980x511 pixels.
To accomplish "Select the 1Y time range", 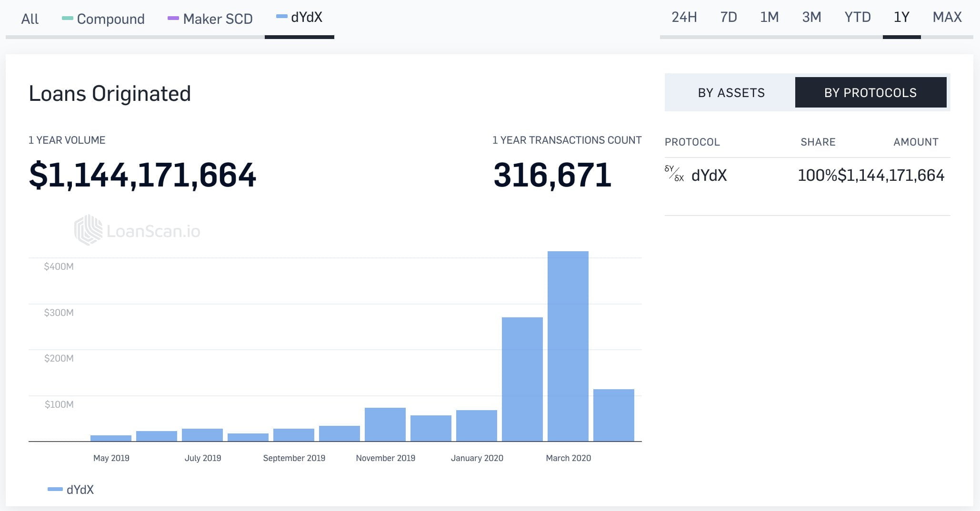I will 901,18.
